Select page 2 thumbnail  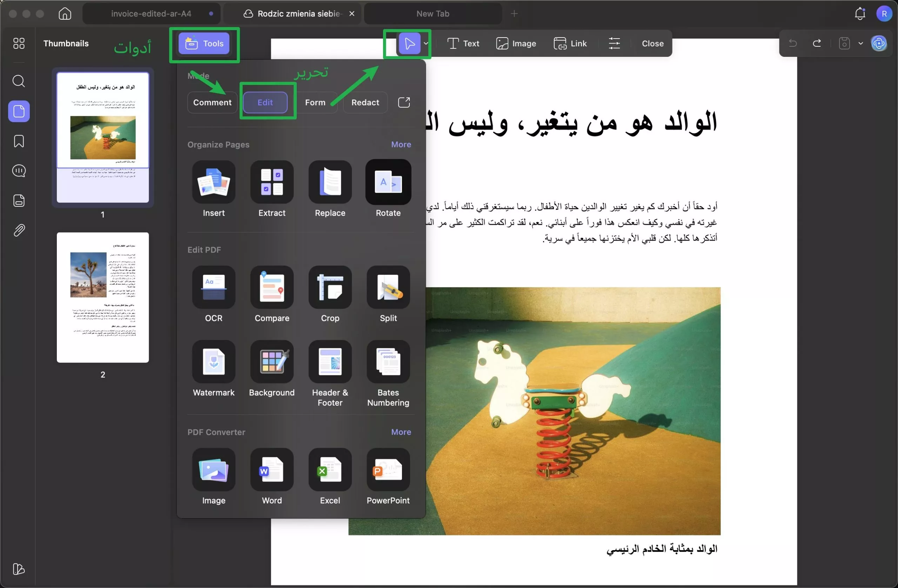(x=103, y=298)
